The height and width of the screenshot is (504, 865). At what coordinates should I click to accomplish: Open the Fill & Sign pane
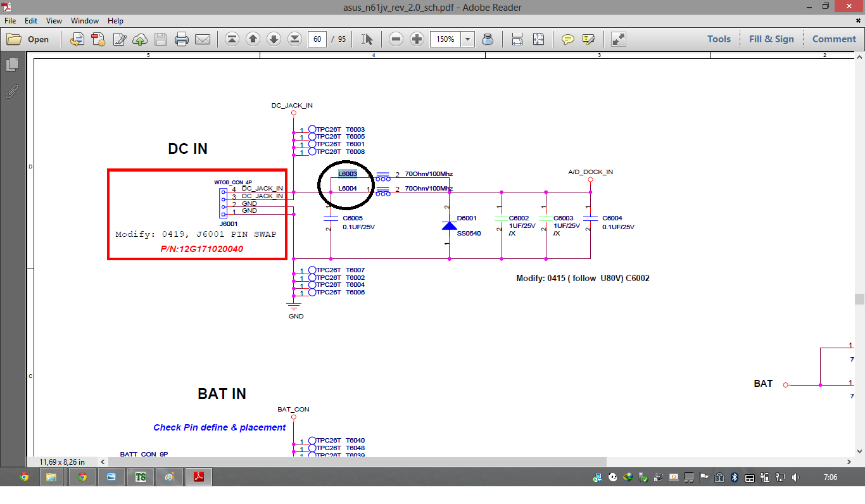(x=771, y=39)
